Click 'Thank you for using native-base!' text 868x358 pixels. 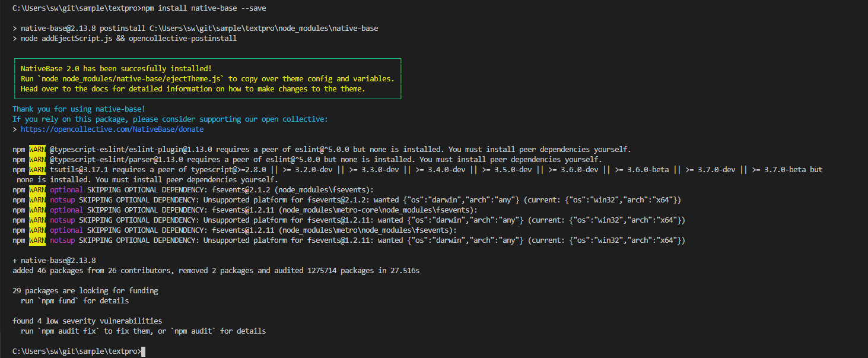tap(79, 109)
